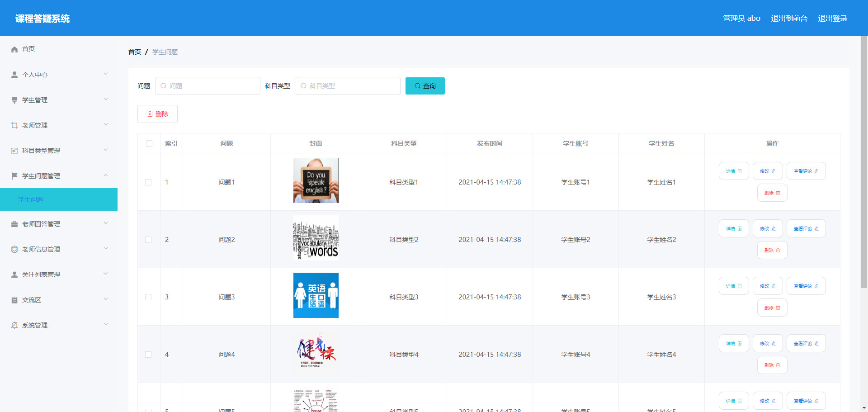Check the checkbox for row 问题4
The height and width of the screenshot is (412, 868).
coord(148,355)
